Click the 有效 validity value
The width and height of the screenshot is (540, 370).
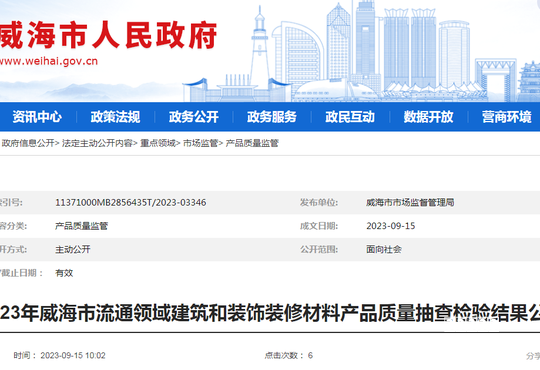(x=64, y=273)
